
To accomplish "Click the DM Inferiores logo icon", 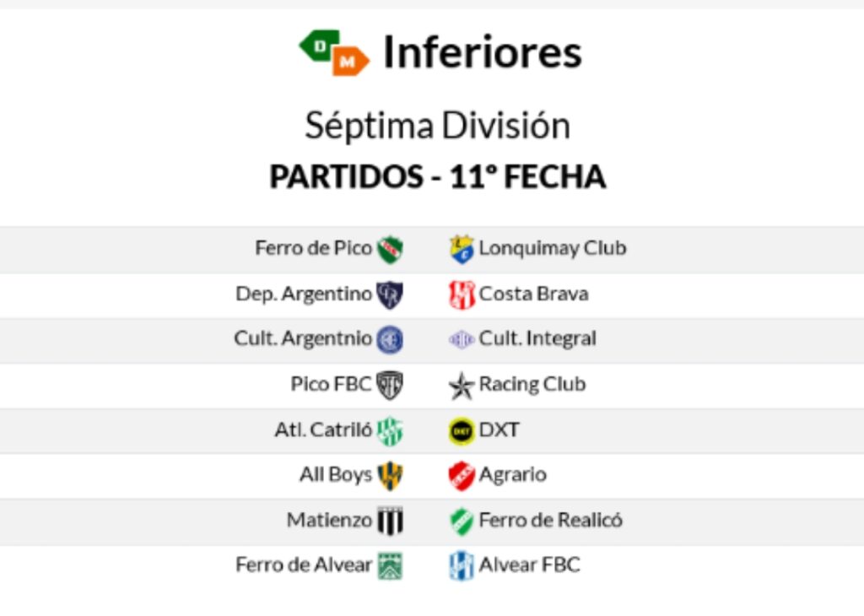I will (x=334, y=52).
